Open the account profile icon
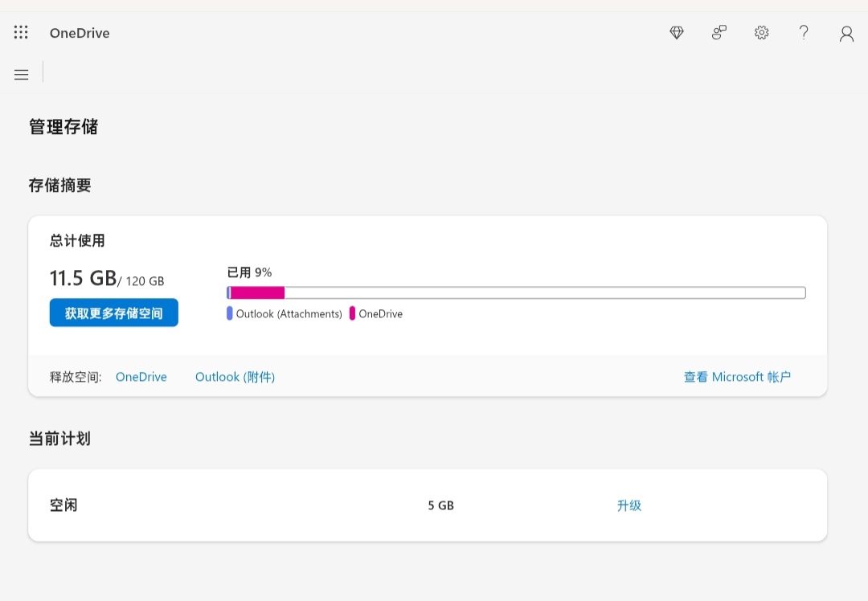The image size is (868, 601). (x=846, y=34)
